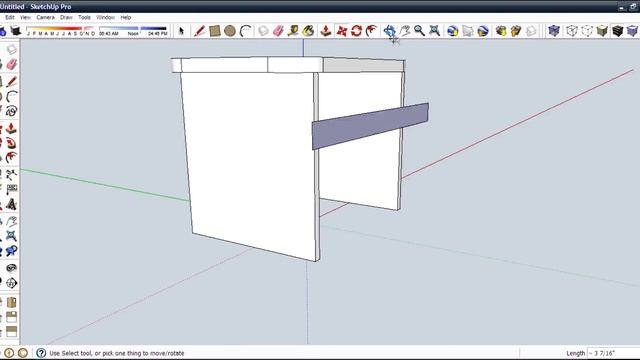This screenshot has height=360, width=640.
Task: Select the Pan hand tool in top toolbar
Action: click(x=404, y=31)
